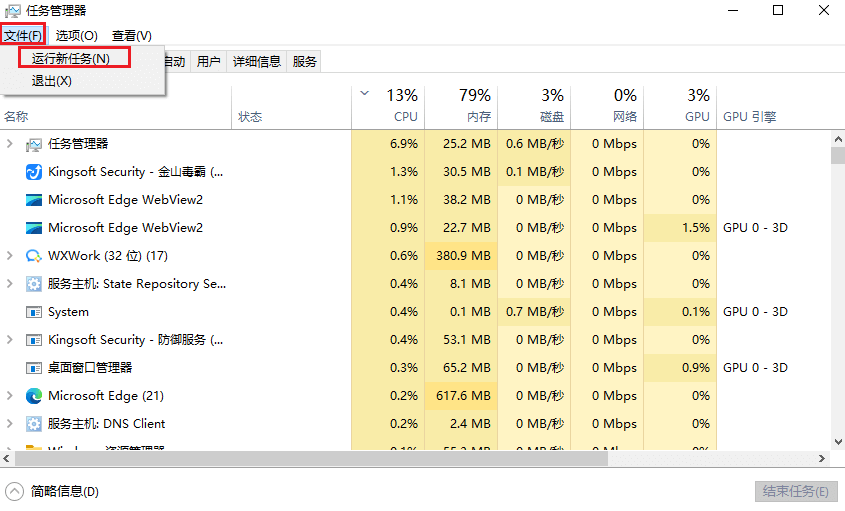845x511 pixels.
Task: Open the 查看(V) menu
Action: tap(131, 36)
